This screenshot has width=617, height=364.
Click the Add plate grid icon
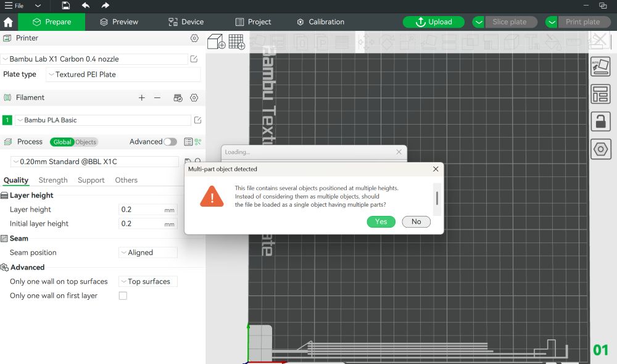tap(236, 41)
